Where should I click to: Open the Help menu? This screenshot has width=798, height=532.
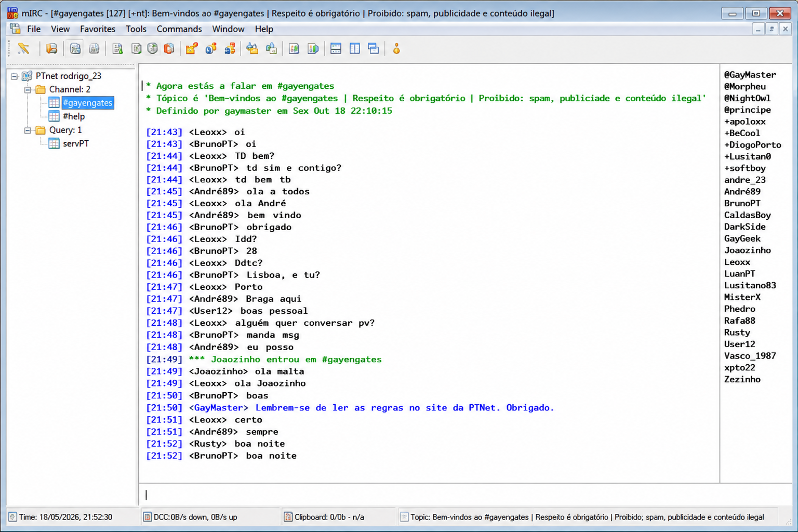(264, 29)
